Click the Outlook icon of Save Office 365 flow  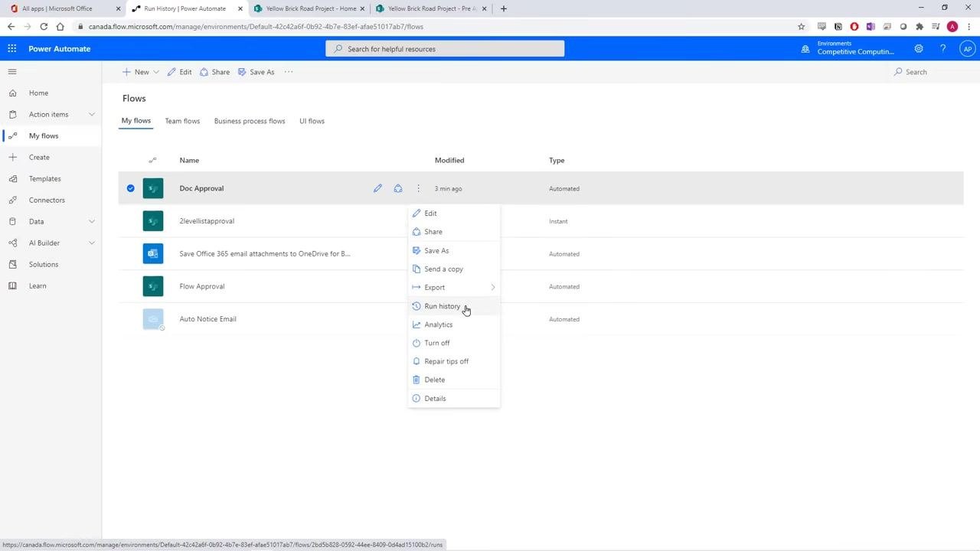tap(153, 254)
